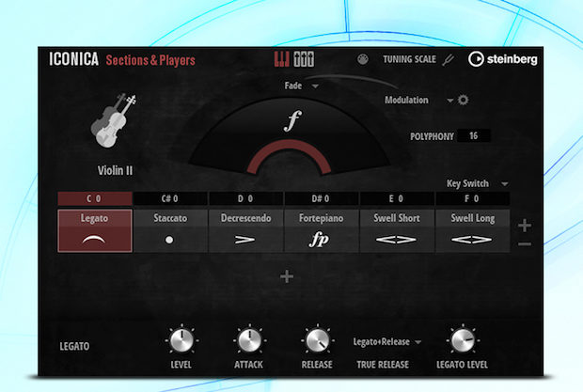The image size is (583, 392).
Task: Click the Staccato dot symbol
Action: [169, 240]
